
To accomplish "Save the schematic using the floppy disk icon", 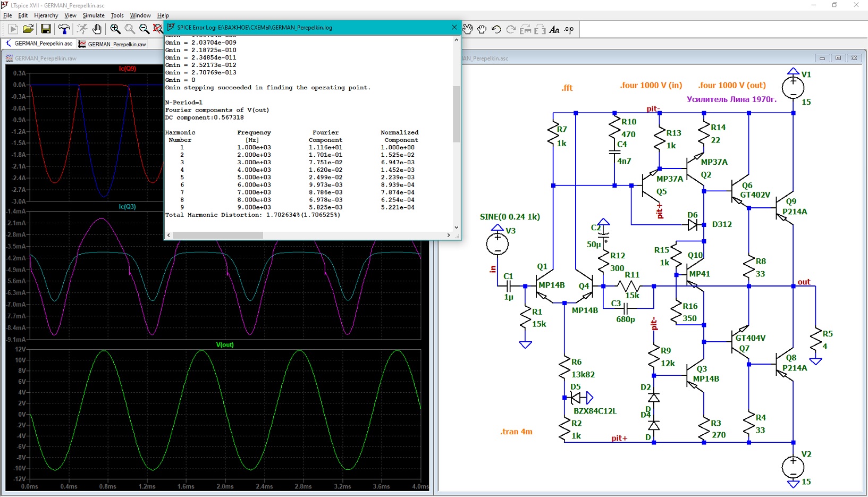I will pyautogui.click(x=46, y=29).
